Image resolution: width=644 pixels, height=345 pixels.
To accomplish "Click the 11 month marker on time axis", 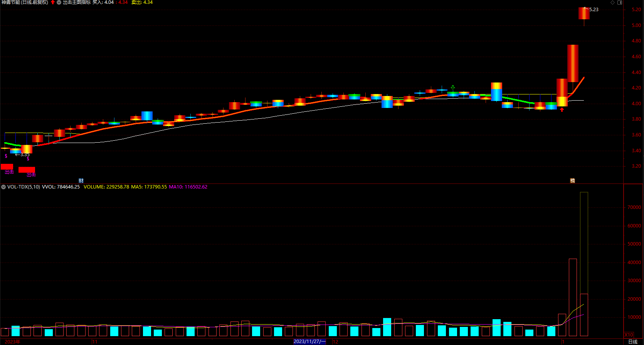I will pyautogui.click(x=95, y=342).
